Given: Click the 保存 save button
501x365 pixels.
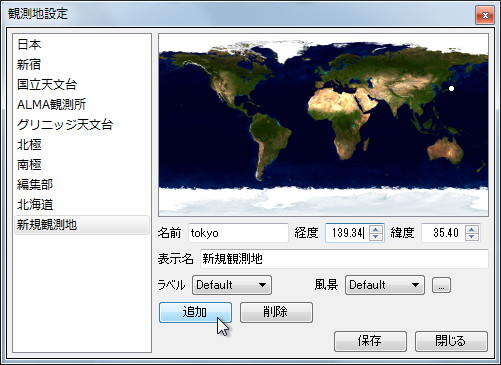Looking at the screenshot, I should coord(370,341).
